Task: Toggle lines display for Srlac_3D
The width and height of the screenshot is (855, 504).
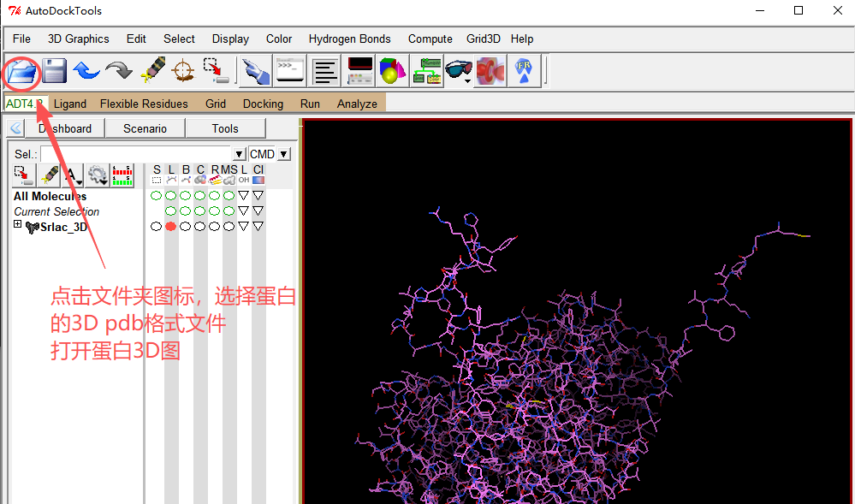Action: (x=170, y=227)
